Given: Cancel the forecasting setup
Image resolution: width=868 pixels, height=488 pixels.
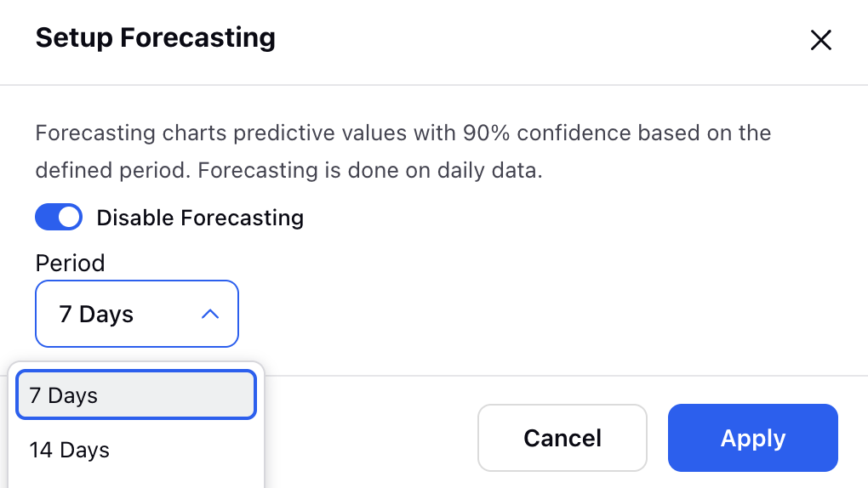Looking at the screenshot, I should 562,438.
